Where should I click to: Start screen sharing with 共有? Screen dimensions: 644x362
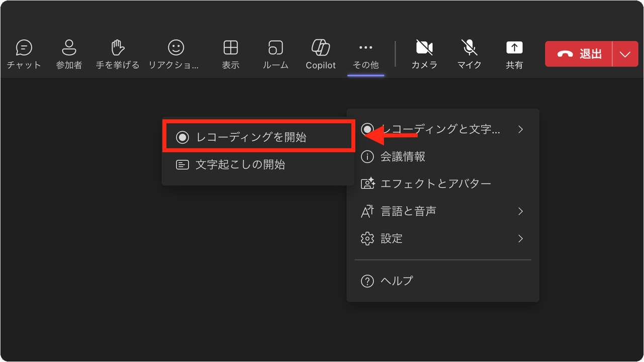coord(514,54)
